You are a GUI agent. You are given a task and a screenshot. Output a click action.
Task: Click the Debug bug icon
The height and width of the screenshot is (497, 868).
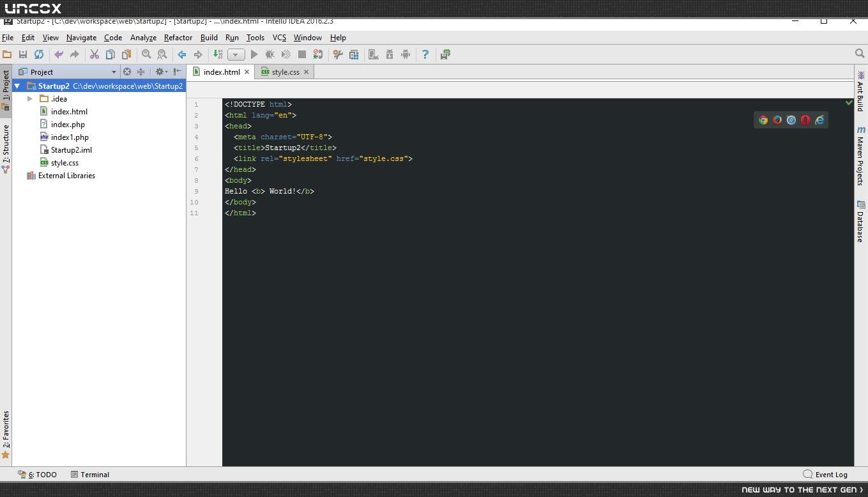(x=270, y=54)
